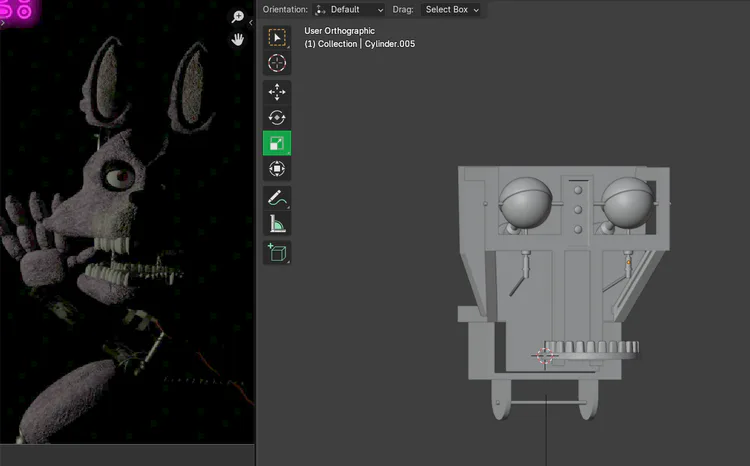Open the Orientation Default dropdown

click(349, 10)
